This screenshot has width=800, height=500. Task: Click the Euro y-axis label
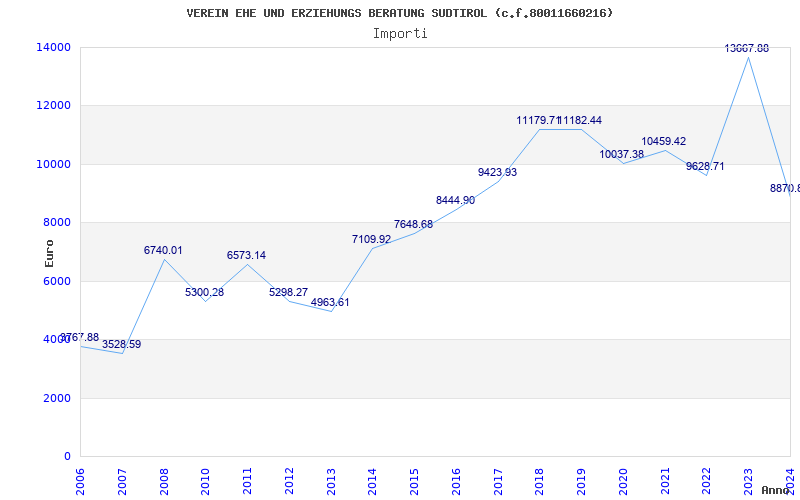coord(49,253)
